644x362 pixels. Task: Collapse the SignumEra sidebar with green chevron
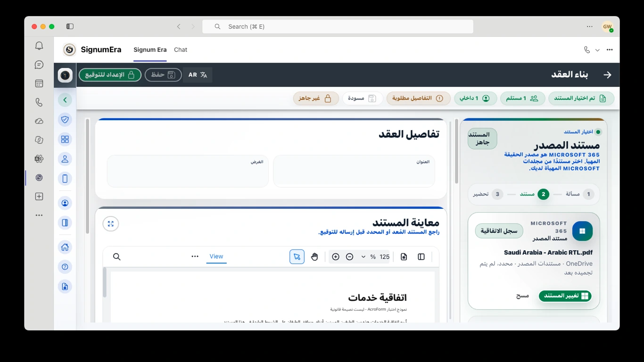(x=65, y=100)
